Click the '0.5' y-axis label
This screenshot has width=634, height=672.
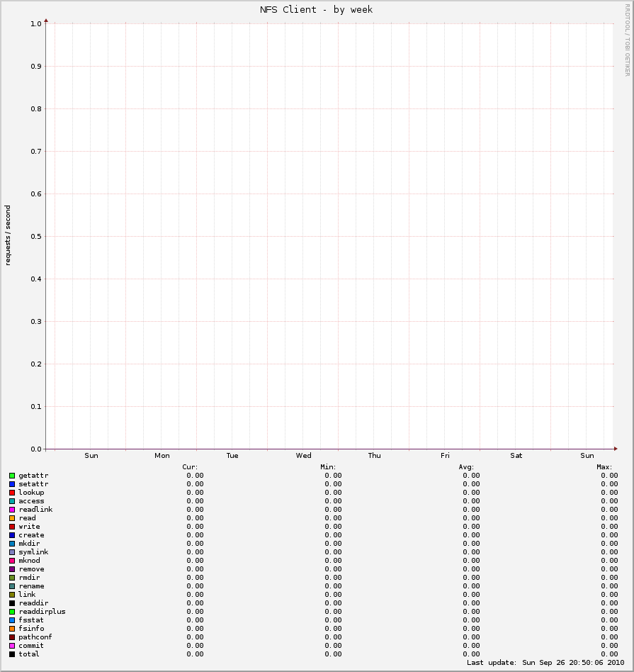click(x=36, y=237)
